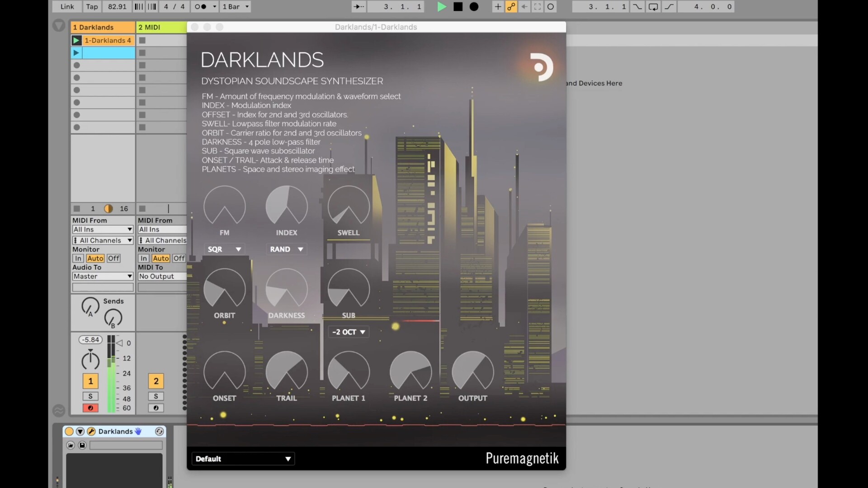
Task: Toggle track 1 activator button
Action: [90, 381]
